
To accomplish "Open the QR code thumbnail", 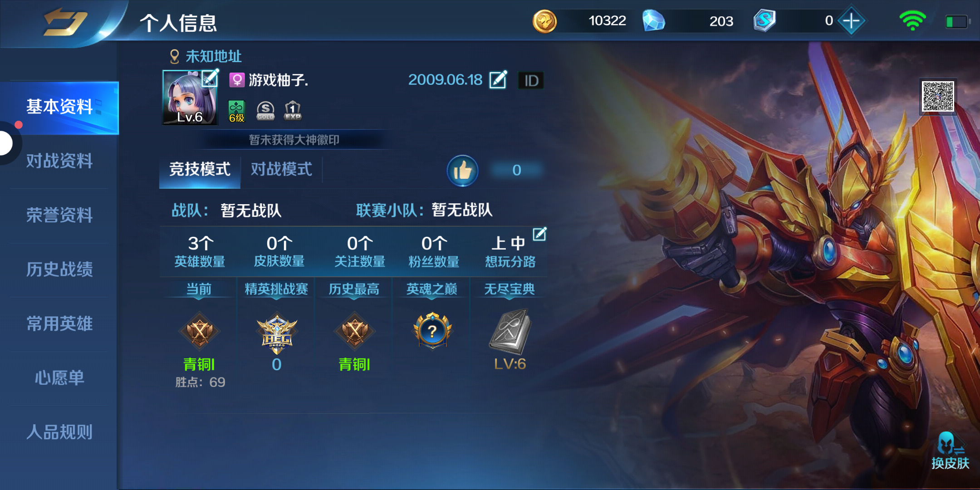I will [938, 96].
